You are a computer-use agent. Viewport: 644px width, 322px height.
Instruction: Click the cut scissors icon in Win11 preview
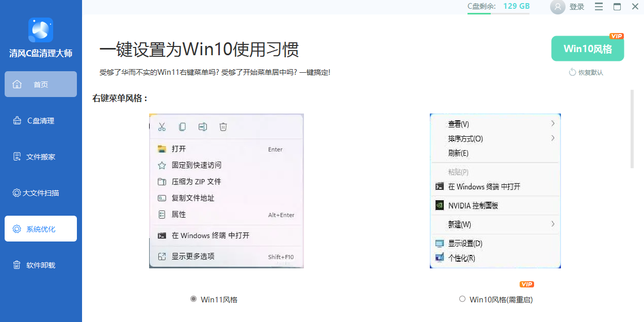pos(162,127)
